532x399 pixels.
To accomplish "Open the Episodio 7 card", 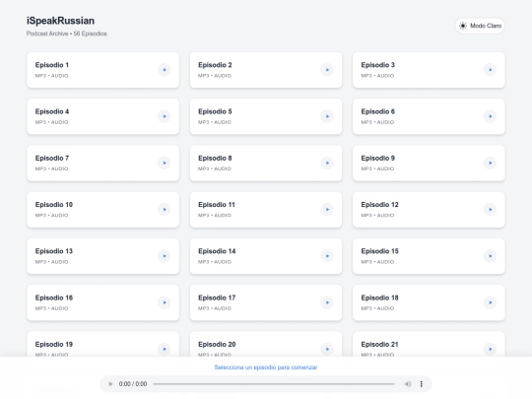I will (x=102, y=163).
